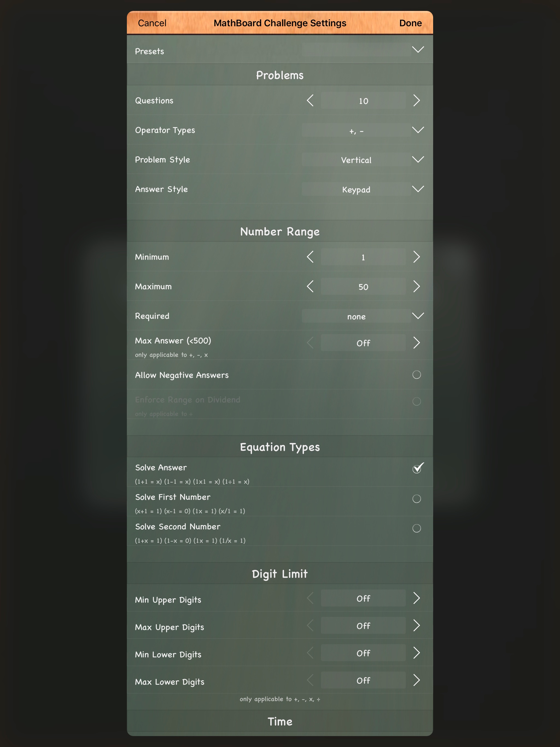Increase the Maximum number range value
Viewport: 560px width, 747px height.
pos(416,286)
